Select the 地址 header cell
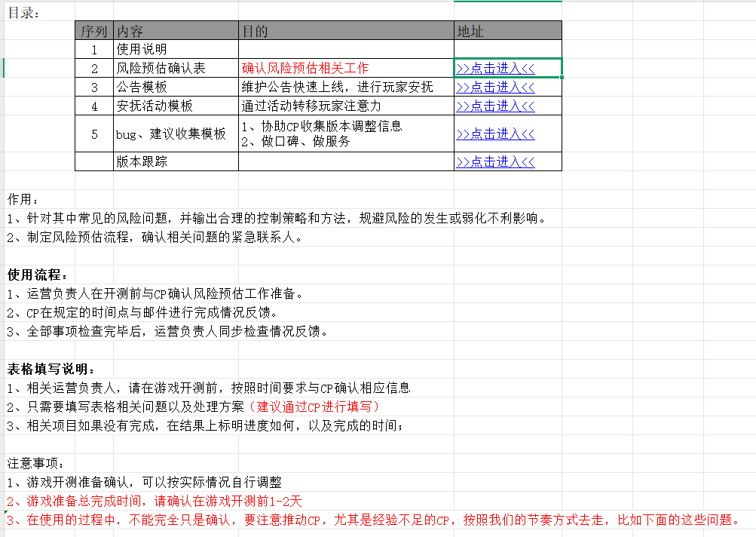756x537 pixels. (x=508, y=31)
